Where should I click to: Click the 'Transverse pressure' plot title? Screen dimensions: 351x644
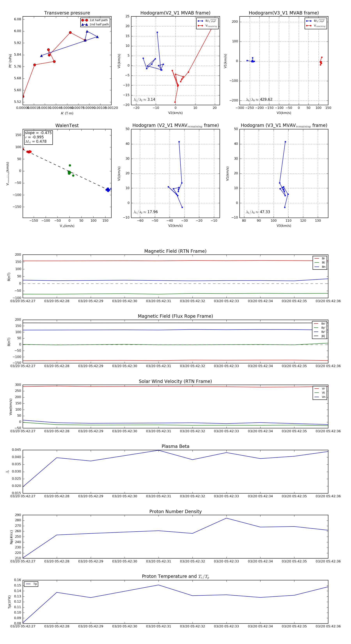67,13
